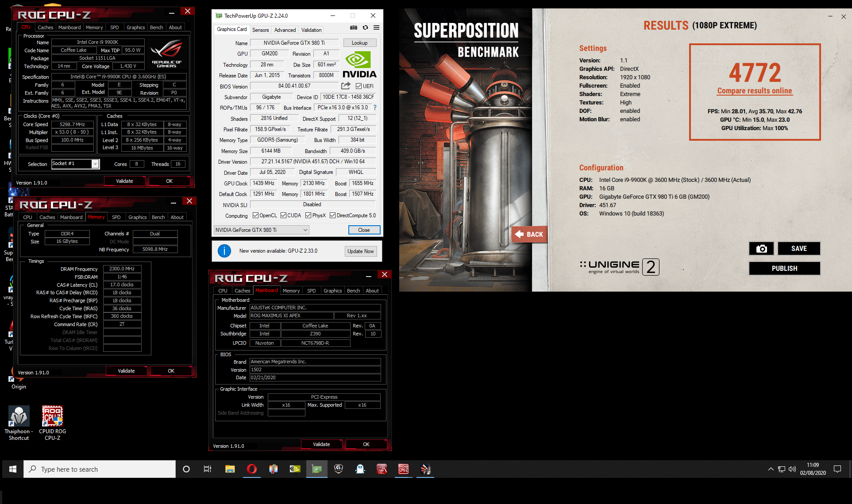Switch to the Advanced tab in GPU-Z
The width and height of the screenshot is (852, 504).
(285, 30)
